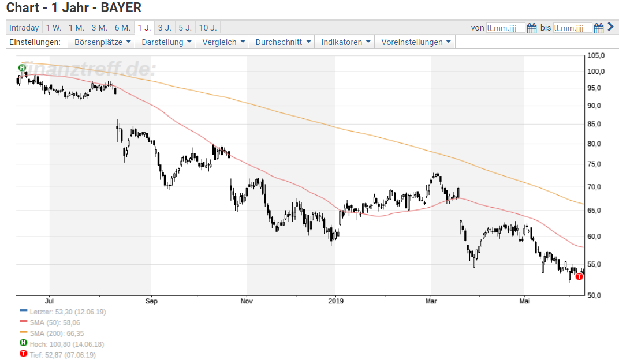
Task: Click the red T low marker on chart
Action: pyautogui.click(x=579, y=276)
